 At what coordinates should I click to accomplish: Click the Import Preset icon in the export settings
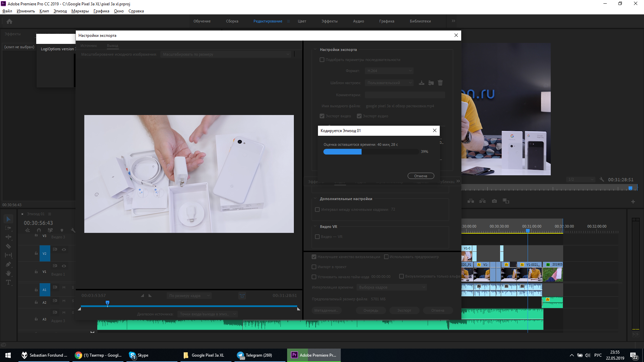pos(431,83)
